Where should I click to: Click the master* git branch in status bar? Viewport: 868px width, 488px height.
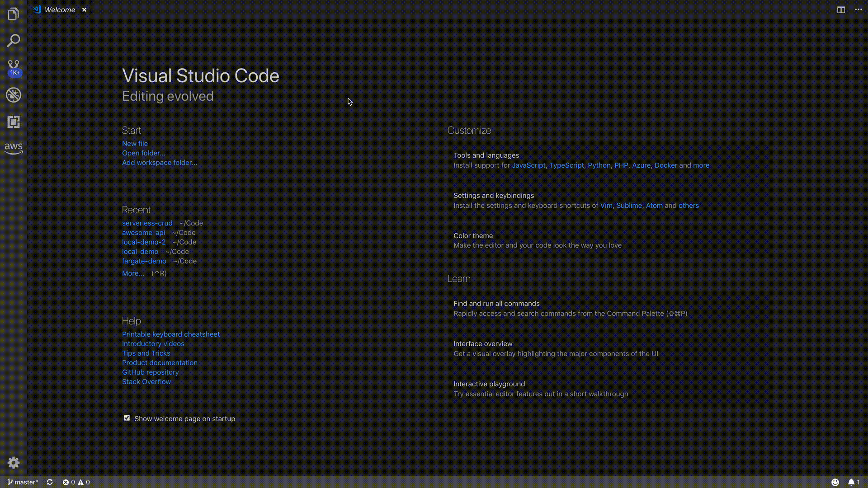click(23, 482)
